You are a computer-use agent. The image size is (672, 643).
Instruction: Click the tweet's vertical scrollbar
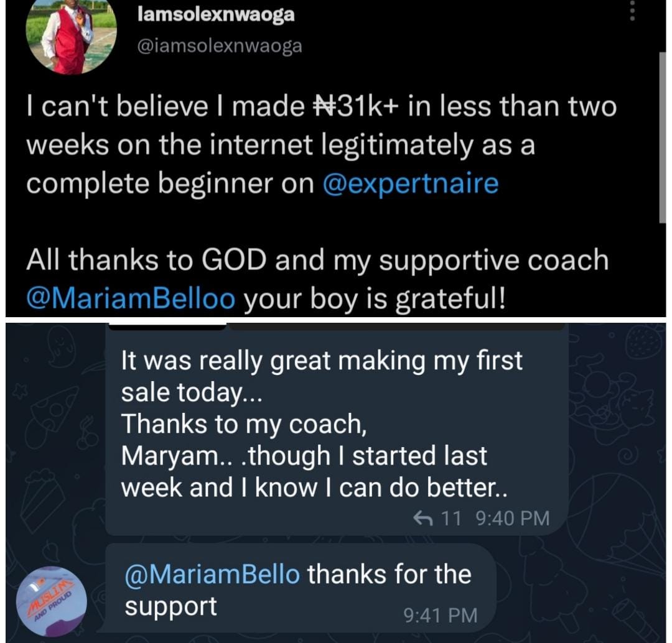tap(662, 137)
